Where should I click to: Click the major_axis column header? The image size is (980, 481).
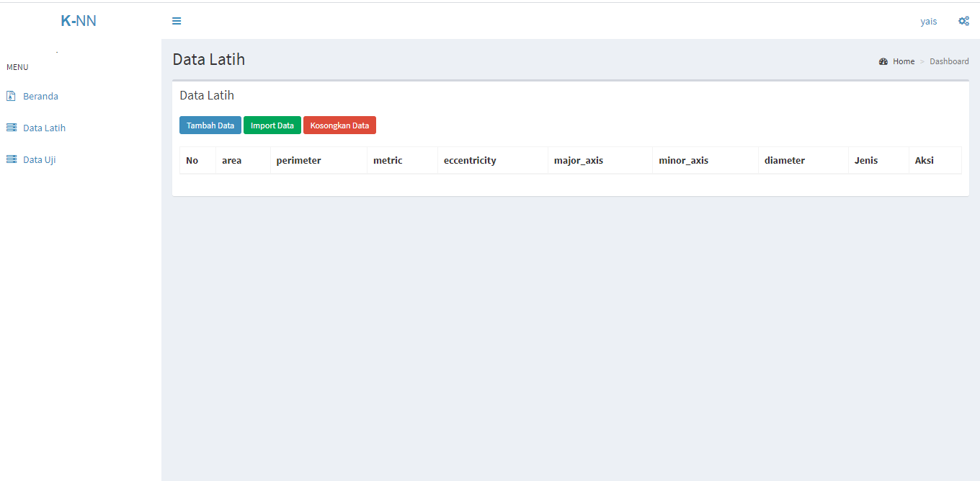578,160
